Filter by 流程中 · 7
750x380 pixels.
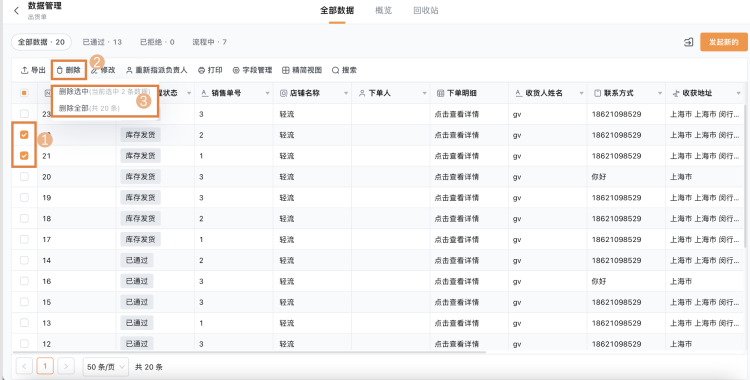210,42
